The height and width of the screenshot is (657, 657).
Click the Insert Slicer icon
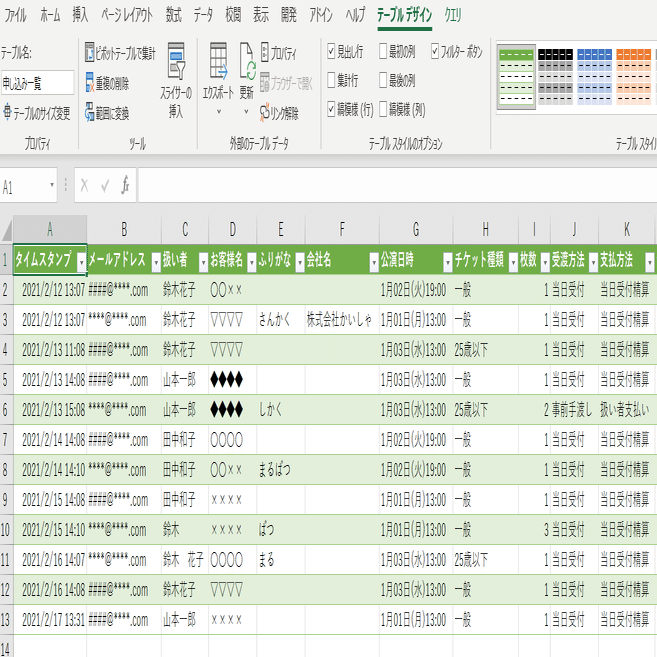[x=176, y=61]
